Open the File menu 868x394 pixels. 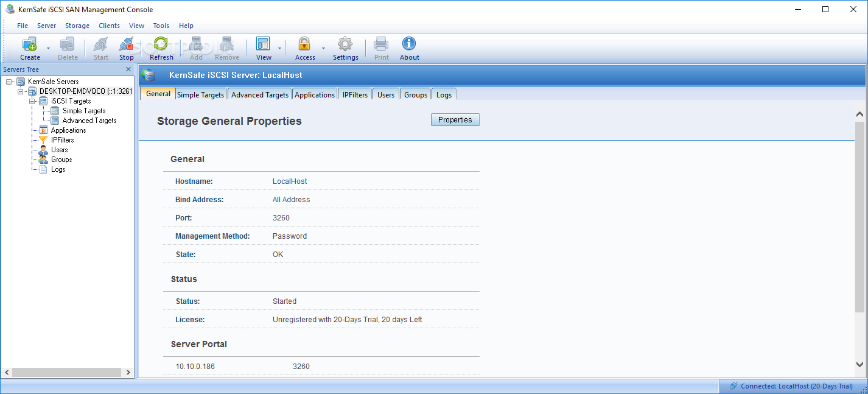(23, 26)
